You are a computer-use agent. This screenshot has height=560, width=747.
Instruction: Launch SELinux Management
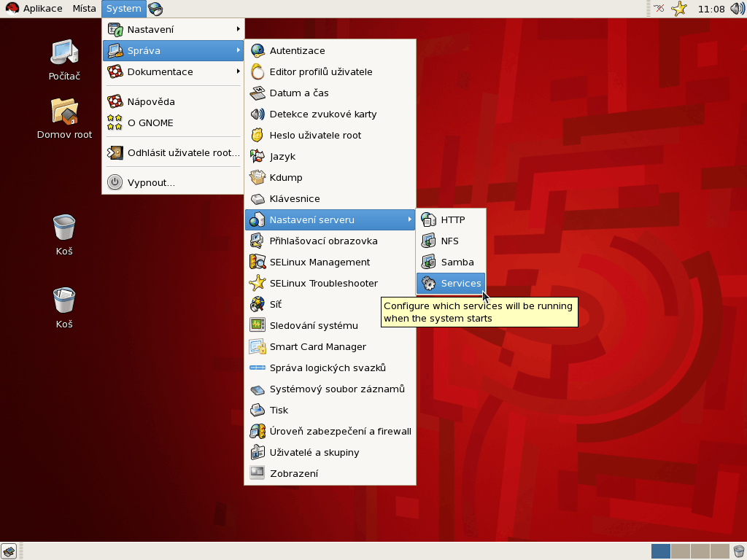click(x=330, y=262)
